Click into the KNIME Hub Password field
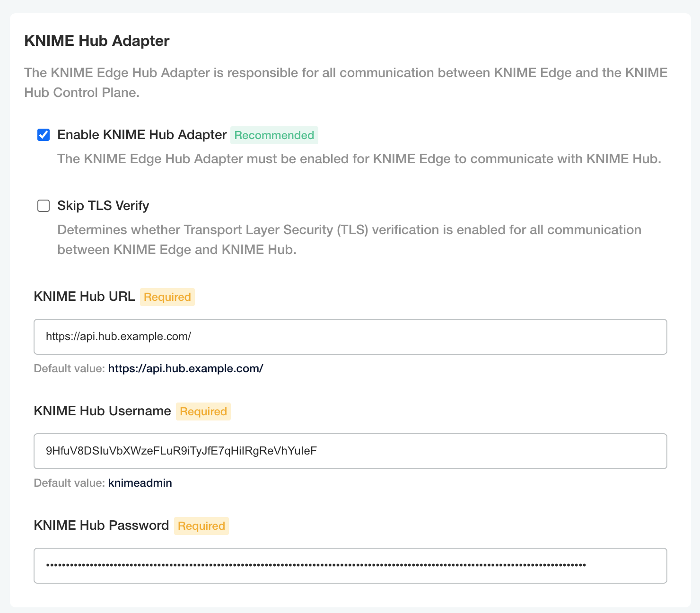700x613 pixels. point(350,566)
